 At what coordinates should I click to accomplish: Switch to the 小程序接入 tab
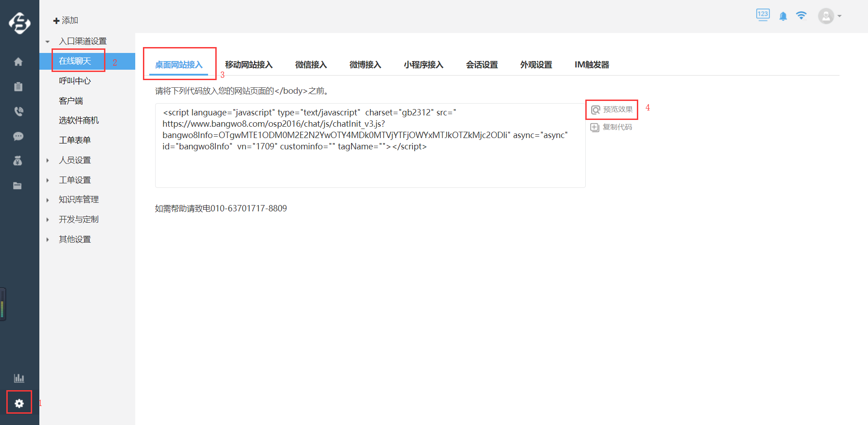(423, 65)
